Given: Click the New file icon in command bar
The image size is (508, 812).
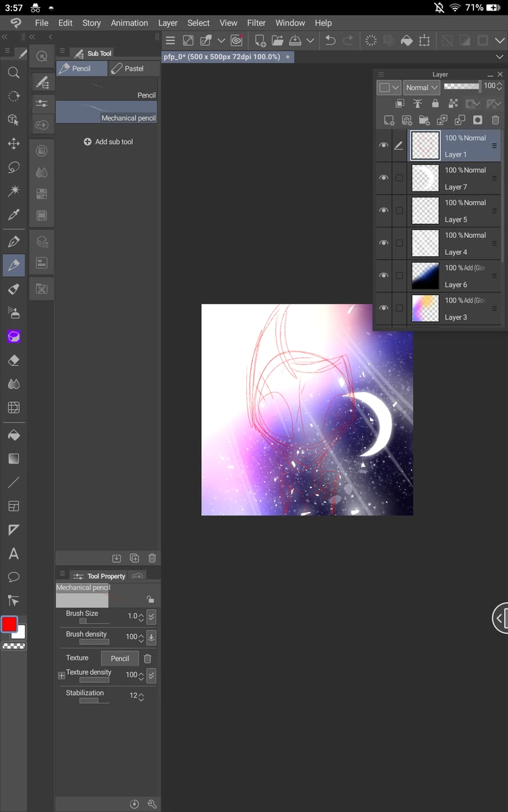Looking at the screenshot, I should [260, 40].
